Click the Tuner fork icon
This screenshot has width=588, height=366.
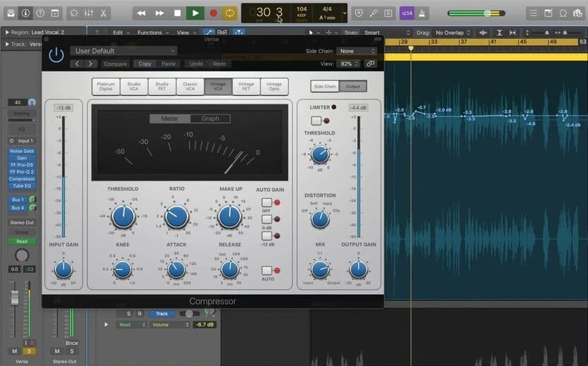373,13
